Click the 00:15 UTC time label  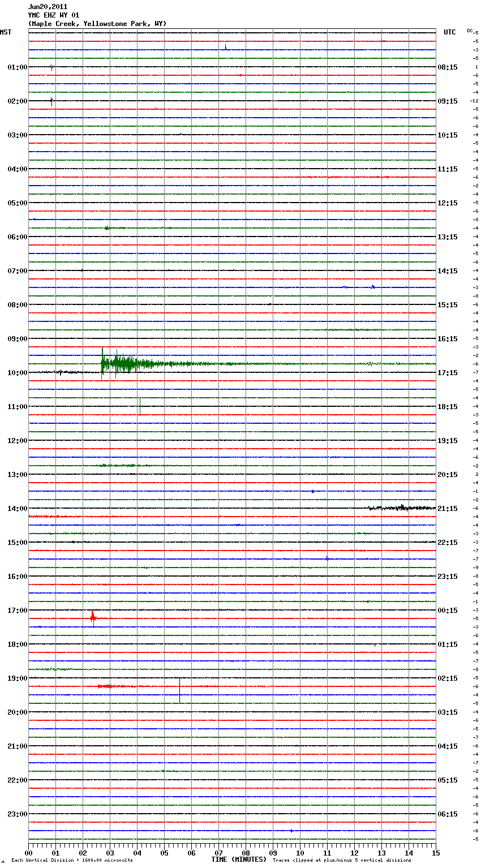[448, 611]
